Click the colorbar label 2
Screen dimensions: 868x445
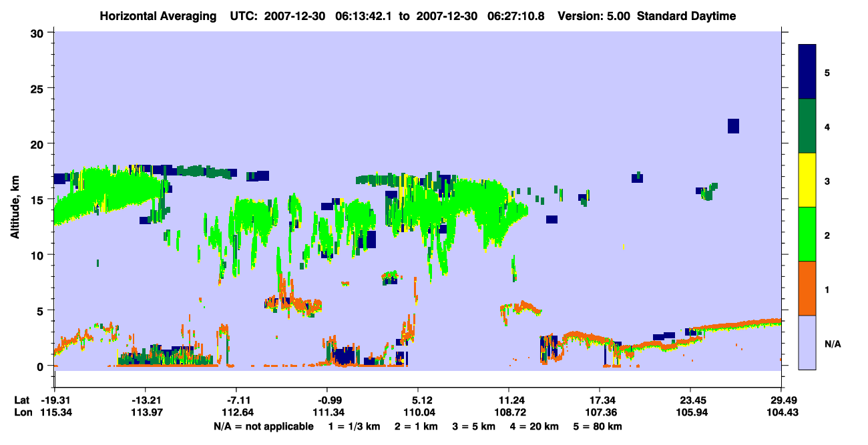[827, 235]
